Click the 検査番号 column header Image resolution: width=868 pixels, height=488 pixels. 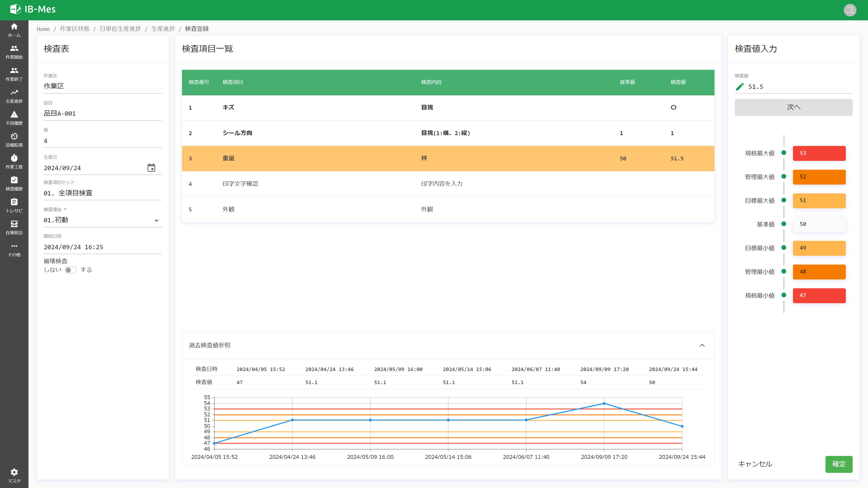199,82
